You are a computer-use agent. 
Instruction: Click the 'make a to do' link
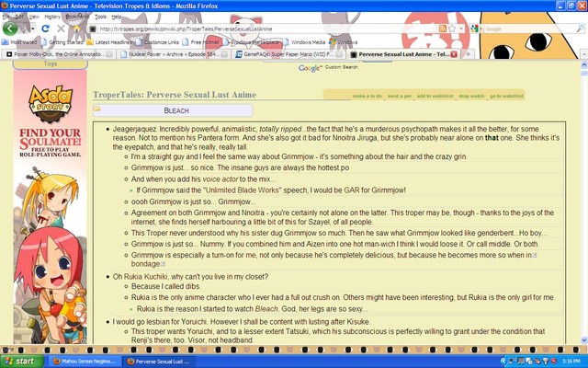tap(367, 96)
